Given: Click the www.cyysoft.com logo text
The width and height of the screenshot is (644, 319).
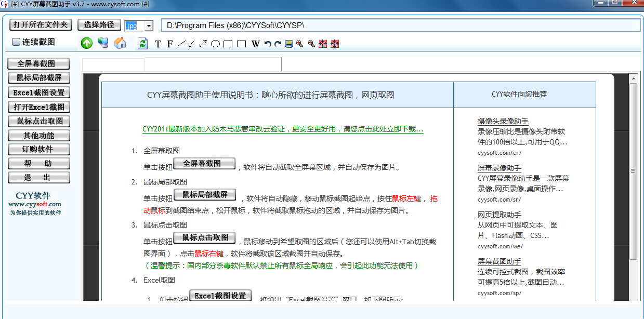Looking at the screenshot, I should 35,204.
